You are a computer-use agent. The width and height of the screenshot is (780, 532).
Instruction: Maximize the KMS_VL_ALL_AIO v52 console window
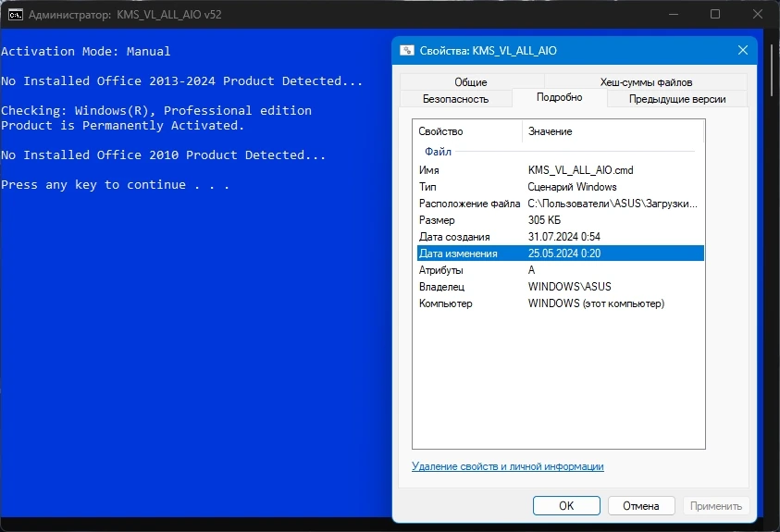pos(715,14)
